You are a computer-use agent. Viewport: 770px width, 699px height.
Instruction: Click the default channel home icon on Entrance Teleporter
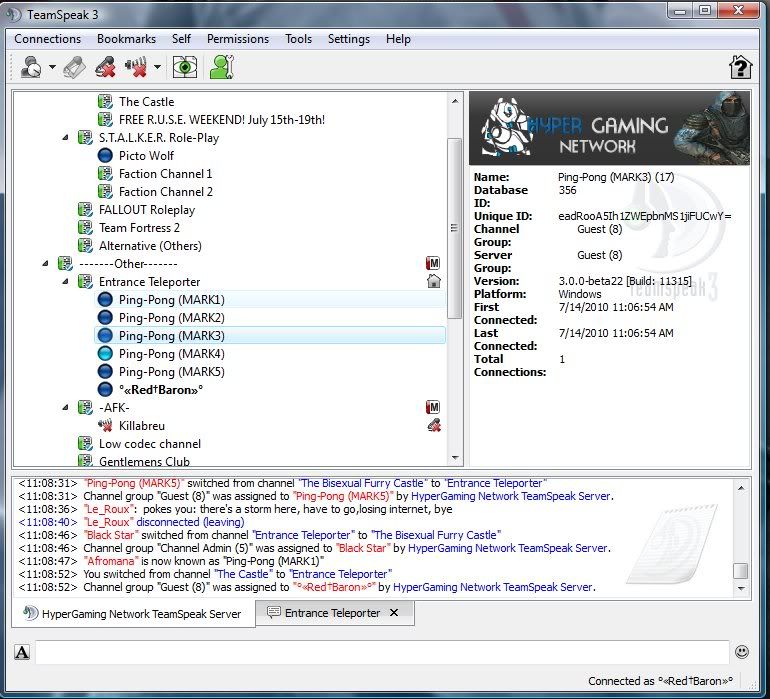click(x=434, y=281)
